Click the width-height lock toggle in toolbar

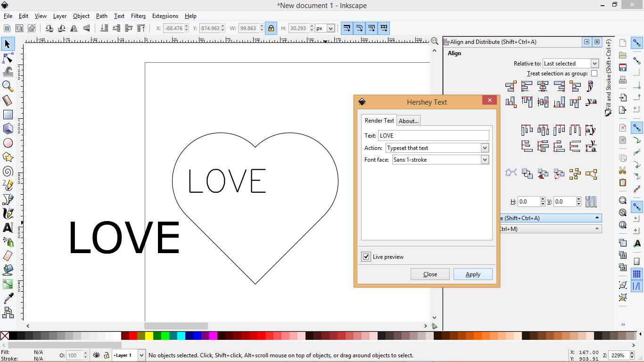[x=271, y=28]
